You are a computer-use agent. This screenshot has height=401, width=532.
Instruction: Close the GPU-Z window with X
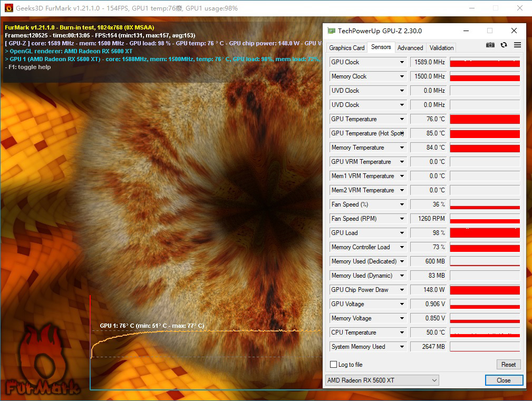point(514,31)
